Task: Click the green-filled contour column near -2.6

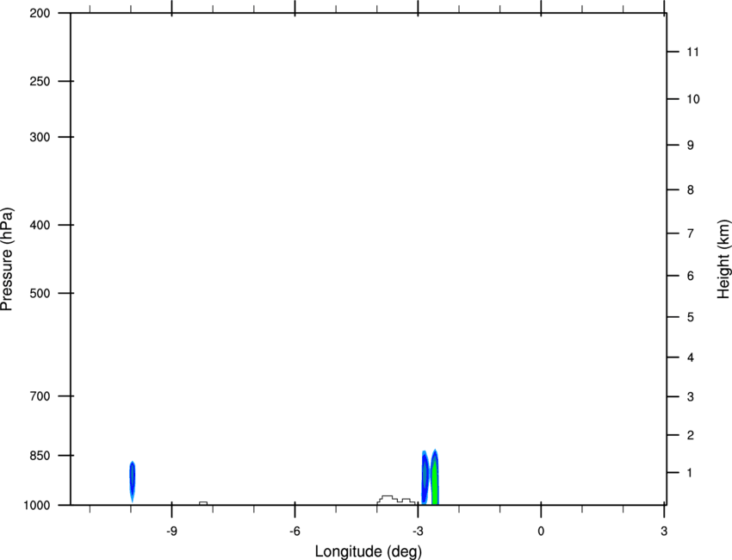Action: 435,477
